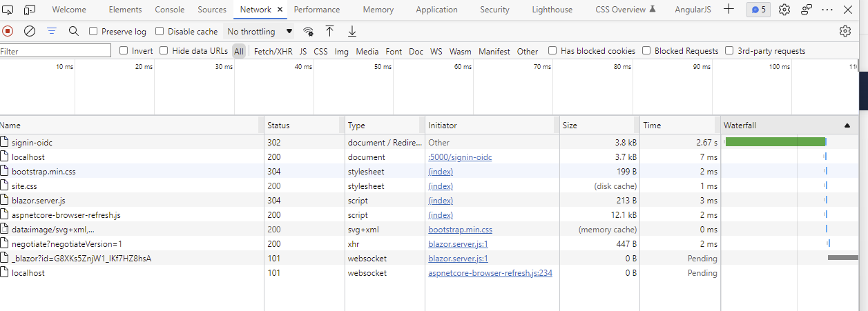This screenshot has height=311, width=868.
Task: Export HAR file with download arrow
Action: pyautogui.click(x=352, y=31)
